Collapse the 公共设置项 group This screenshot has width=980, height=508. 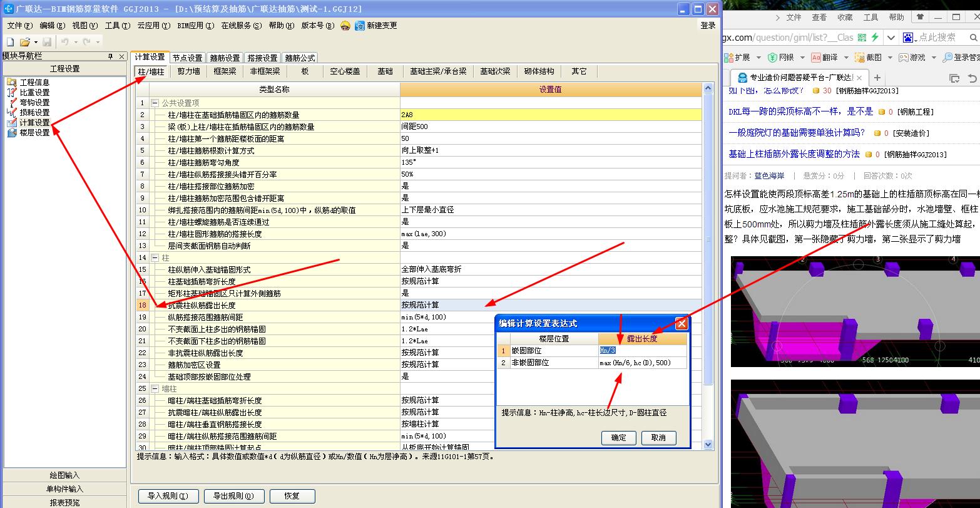coord(155,103)
